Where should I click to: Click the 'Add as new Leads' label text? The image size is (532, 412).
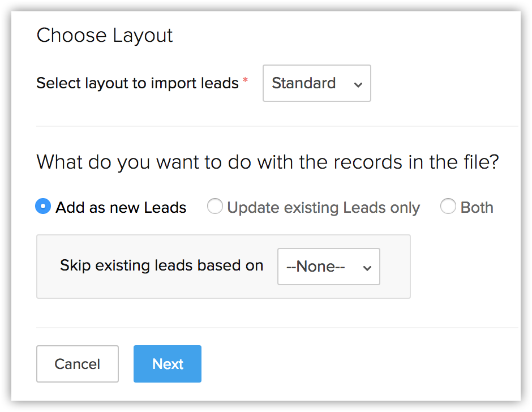pyautogui.click(x=121, y=208)
